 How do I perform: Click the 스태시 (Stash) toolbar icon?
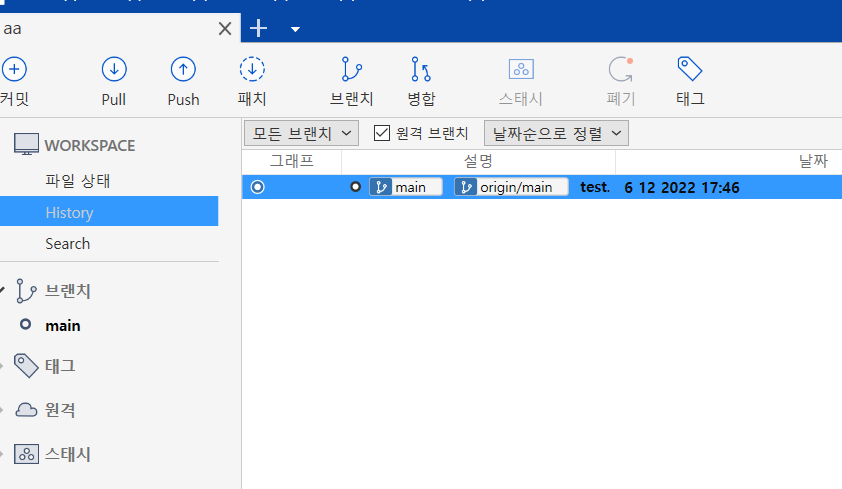[521, 69]
